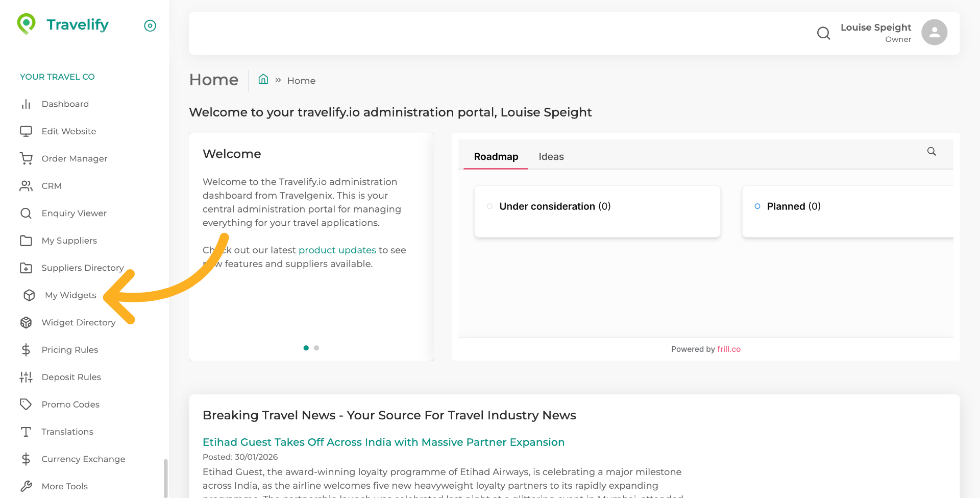Viewport: 980px width, 498px height.
Task: Click the Order Manager cart icon
Action: [26, 159]
